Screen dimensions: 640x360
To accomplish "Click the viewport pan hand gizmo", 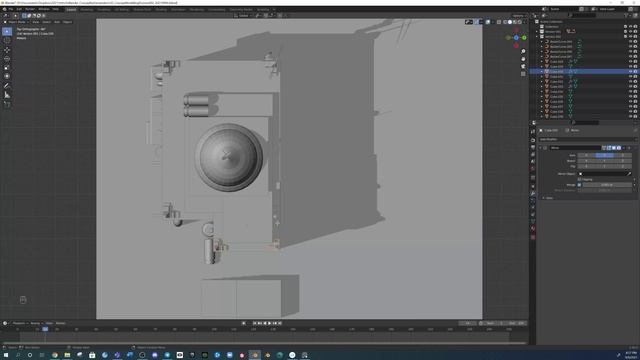I will coord(523,59).
